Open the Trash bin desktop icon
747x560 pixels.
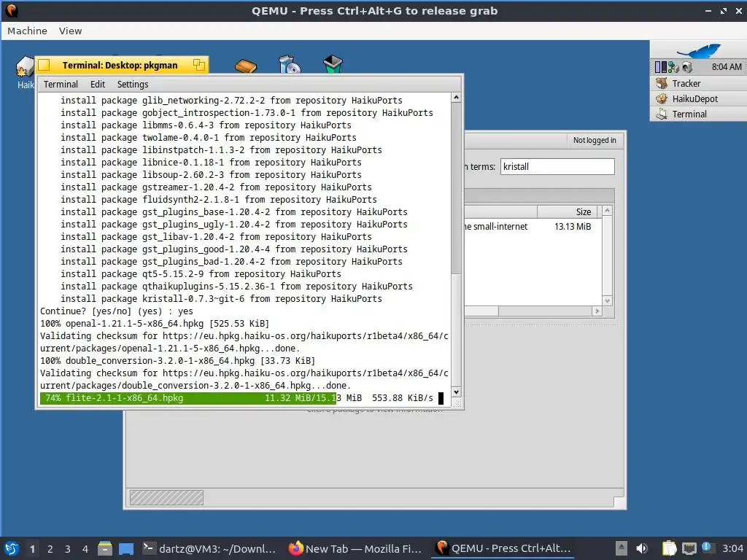(x=333, y=64)
